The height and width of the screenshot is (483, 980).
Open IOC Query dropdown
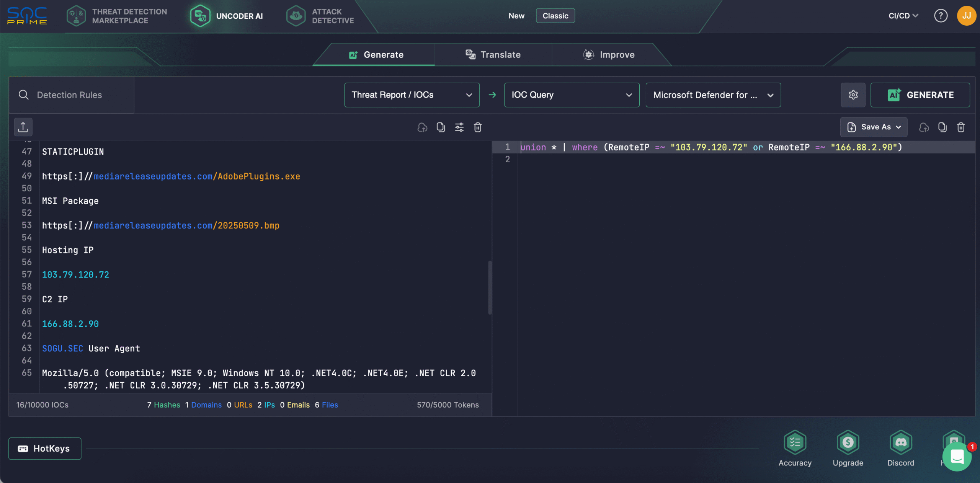pos(572,95)
